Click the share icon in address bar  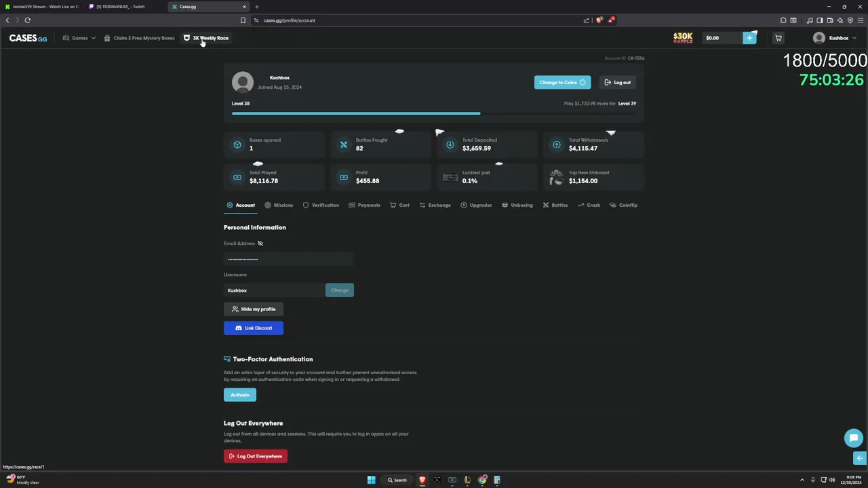(x=587, y=20)
